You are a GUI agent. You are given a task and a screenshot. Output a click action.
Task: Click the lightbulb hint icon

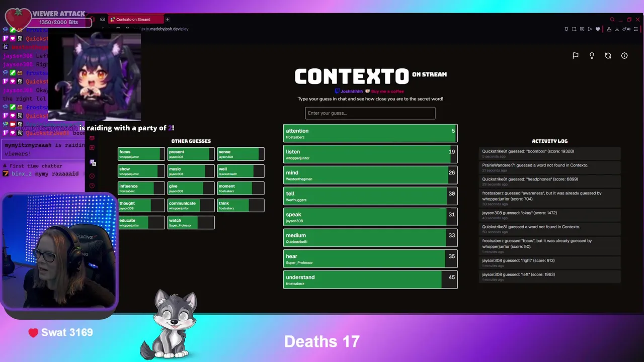click(x=592, y=56)
